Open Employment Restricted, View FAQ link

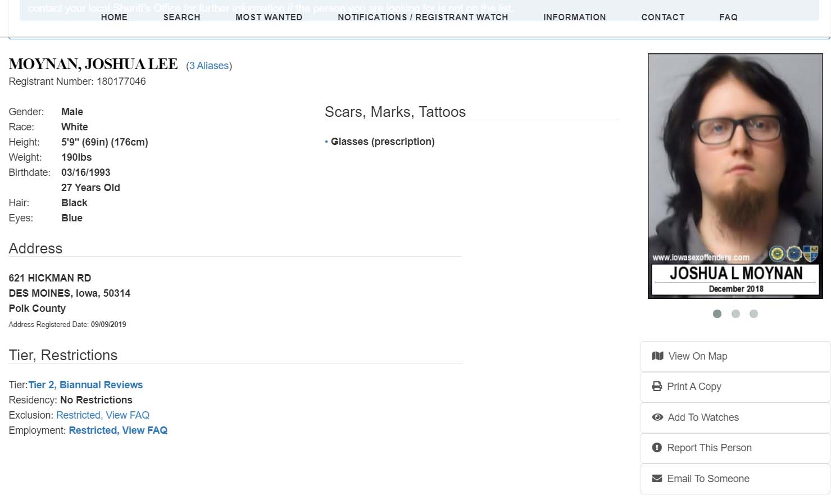pos(118,430)
